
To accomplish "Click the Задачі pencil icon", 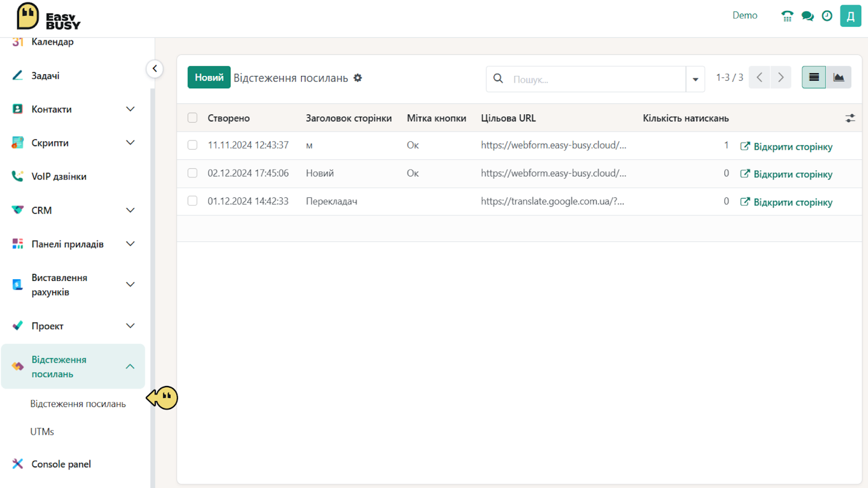I will (x=18, y=75).
